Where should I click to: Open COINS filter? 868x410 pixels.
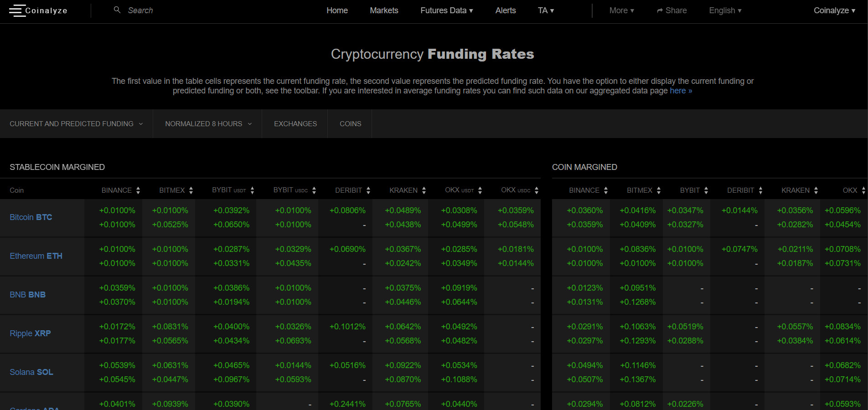point(350,124)
